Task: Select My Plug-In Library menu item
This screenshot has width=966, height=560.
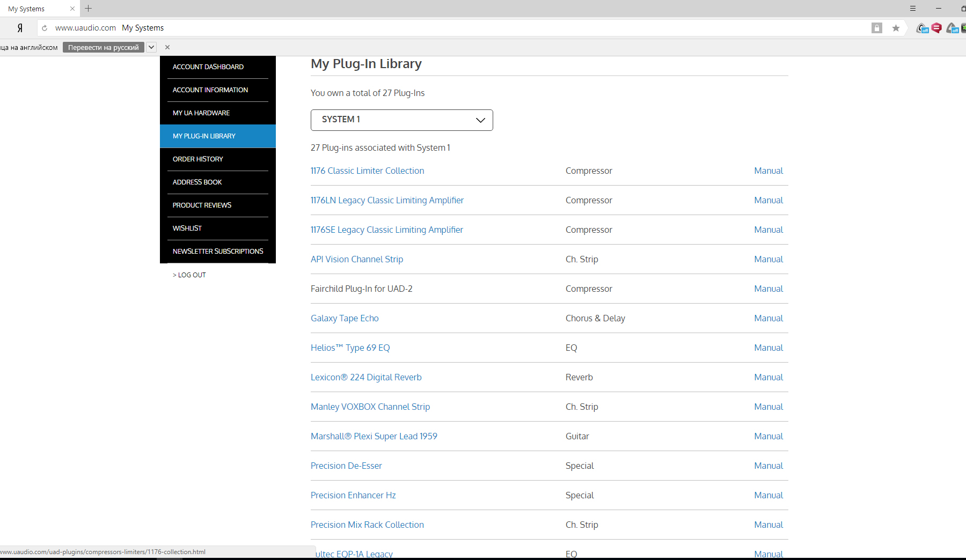Action: pyautogui.click(x=218, y=136)
